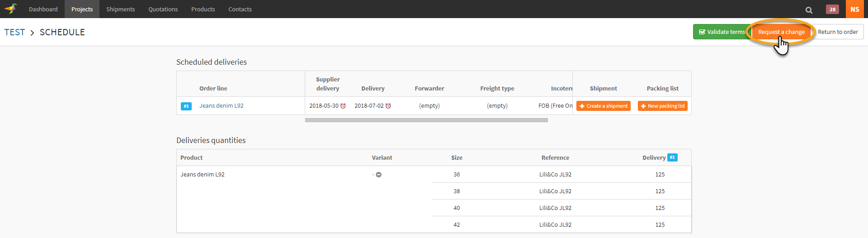Click Create a shipment button
Viewport: 868px width, 238px height.
point(604,106)
